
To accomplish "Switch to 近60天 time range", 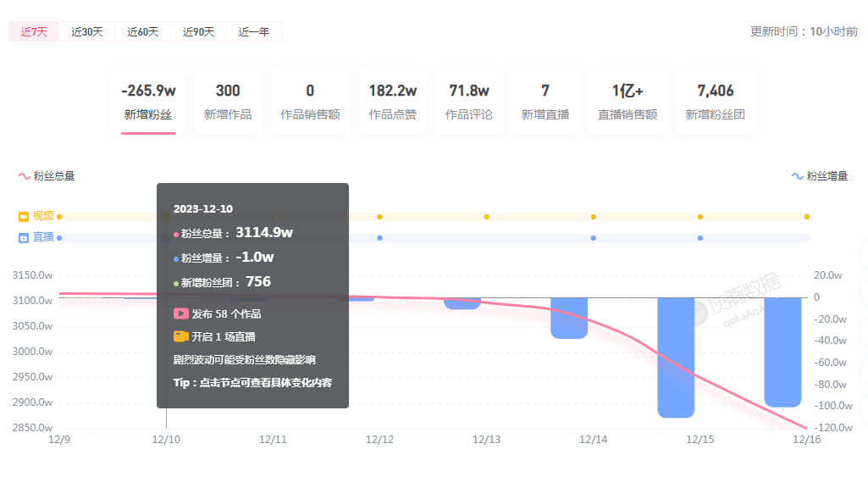I will [x=142, y=31].
